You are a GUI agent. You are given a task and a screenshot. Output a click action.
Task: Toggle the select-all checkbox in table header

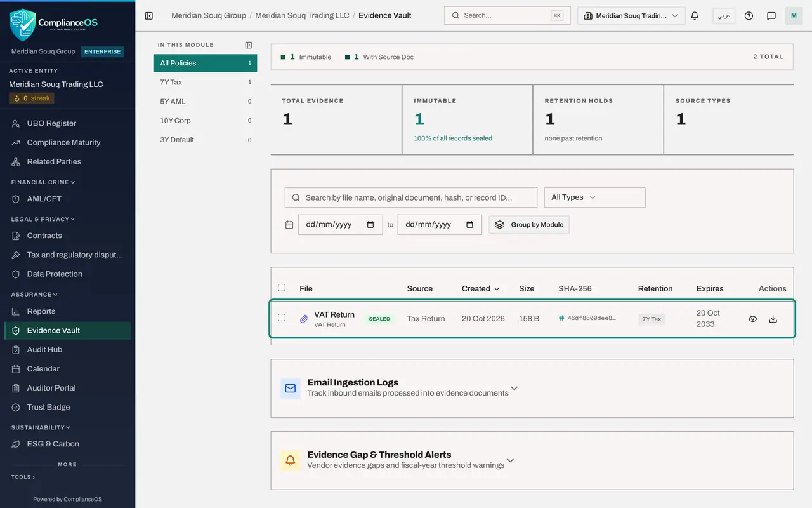(282, 288)
